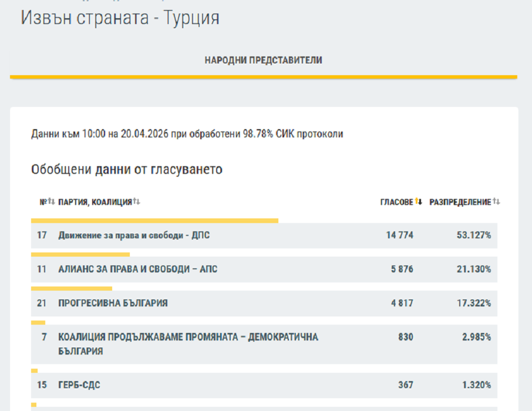Click the yellow bar above ПРОГРЕСИВНА БЪЛГАРИЯ
The image size is (532, 411).
coord(71,289)
